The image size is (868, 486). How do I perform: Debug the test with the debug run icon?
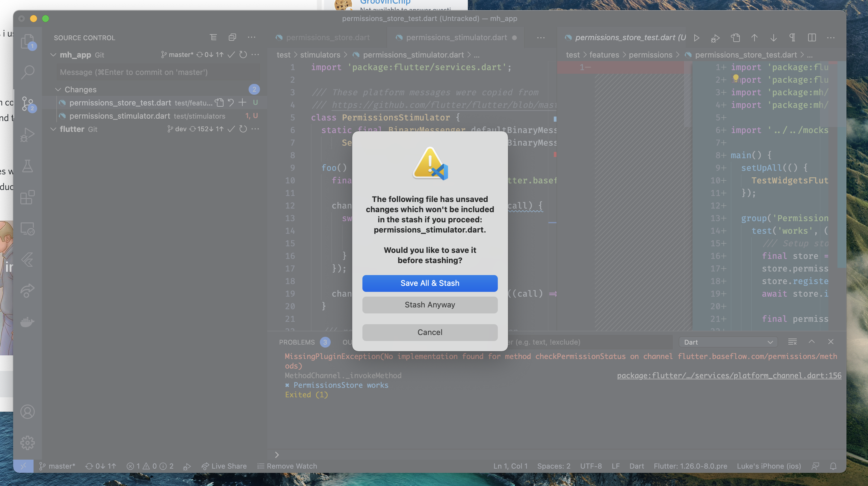[x=715, y=38]
